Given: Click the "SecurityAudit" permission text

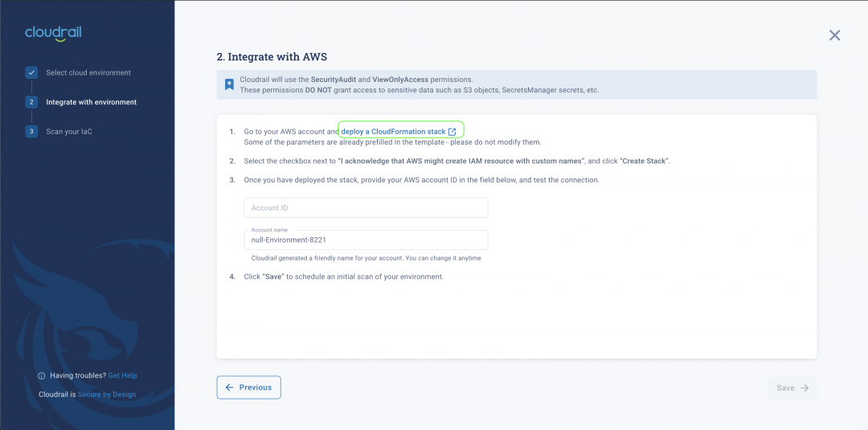Looking at the screenshot, I should tap(334, 80).
